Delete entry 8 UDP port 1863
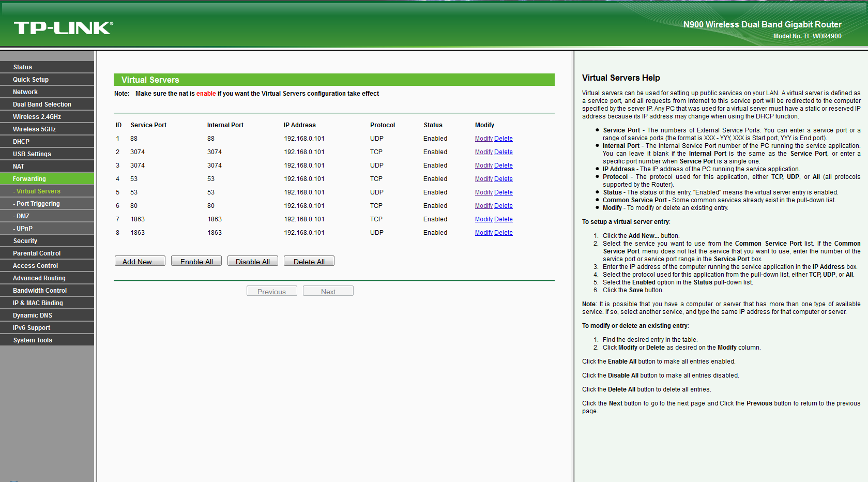This screenshot has width=868, height=482. coord(504,233)
